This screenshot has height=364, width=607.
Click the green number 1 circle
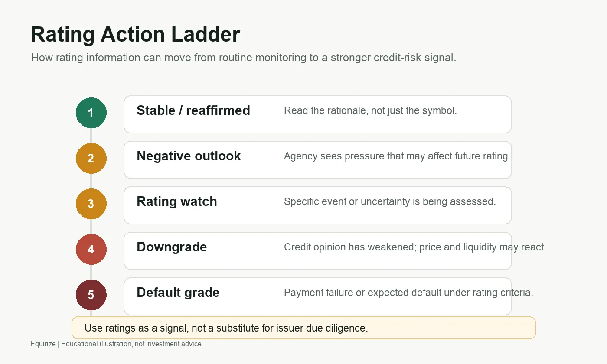pos(91,113)
